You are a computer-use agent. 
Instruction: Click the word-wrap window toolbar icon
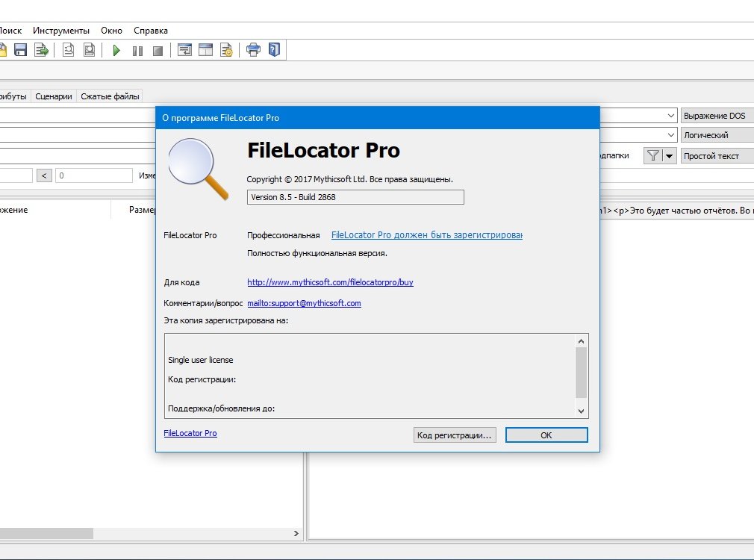184,49
